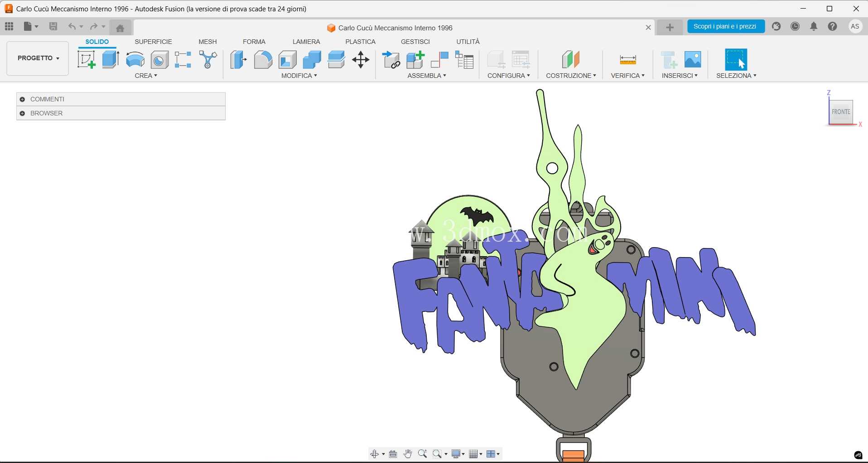Click the insert derive icon

tap(669, 59)
